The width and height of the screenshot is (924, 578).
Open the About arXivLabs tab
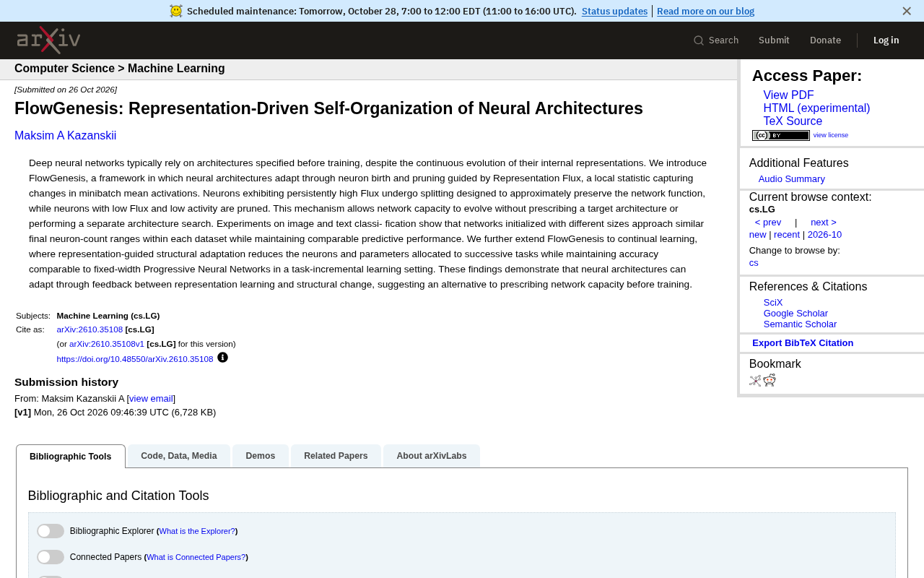point(432,456)
